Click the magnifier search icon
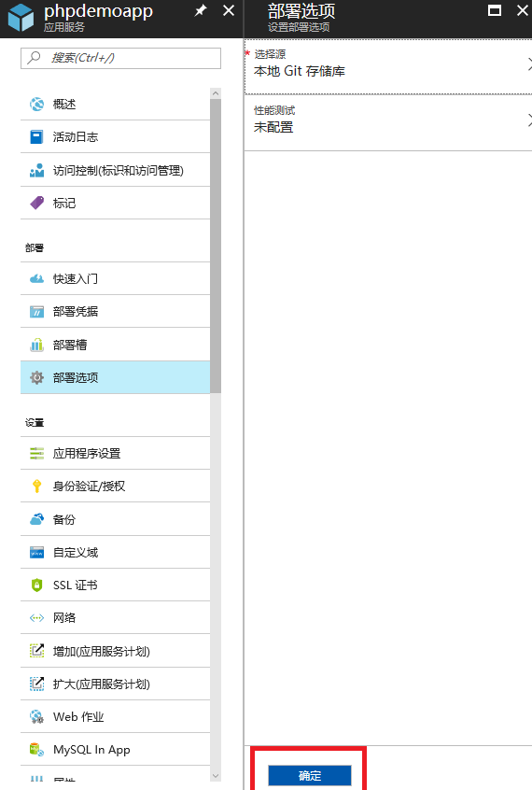Image resolution: width=532 pixels, height=790 pixels. (34, 58)
